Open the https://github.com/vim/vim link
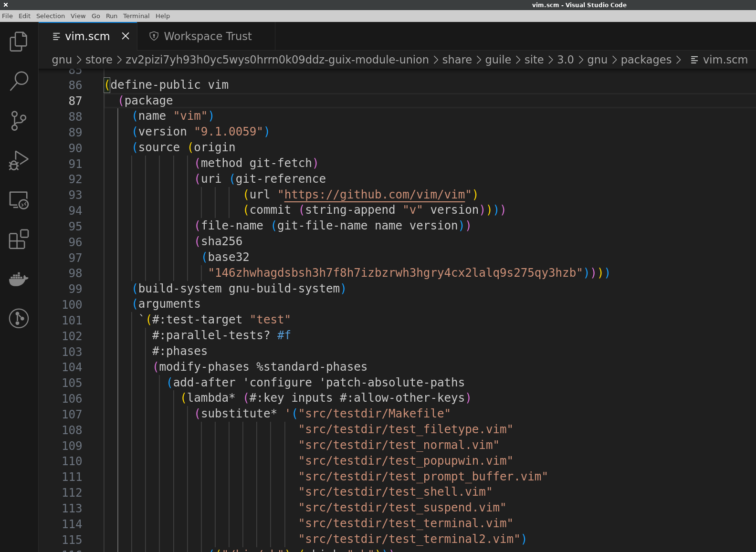756x552 pixels. (x=375, y=195)
